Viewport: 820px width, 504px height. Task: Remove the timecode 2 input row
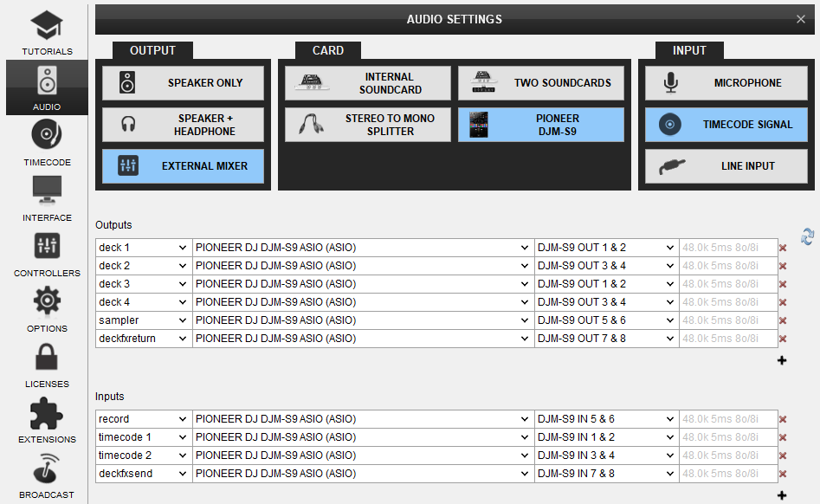[x=783, y=456]
